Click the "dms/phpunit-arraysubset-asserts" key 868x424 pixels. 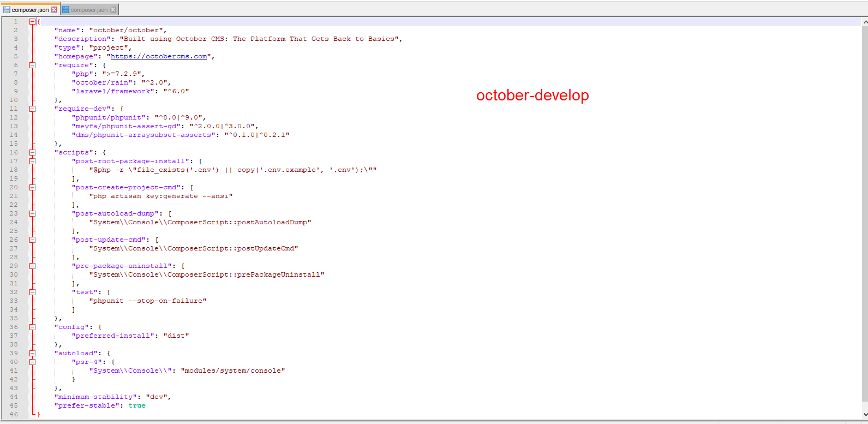pos(143,135)
